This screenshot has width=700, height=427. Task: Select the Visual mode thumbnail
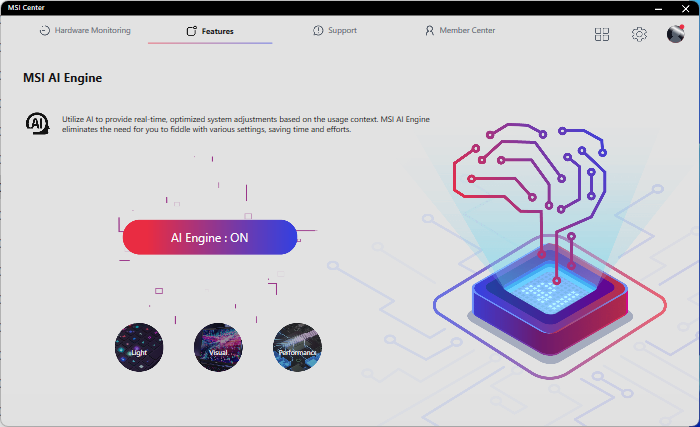[x=218, y=347]
